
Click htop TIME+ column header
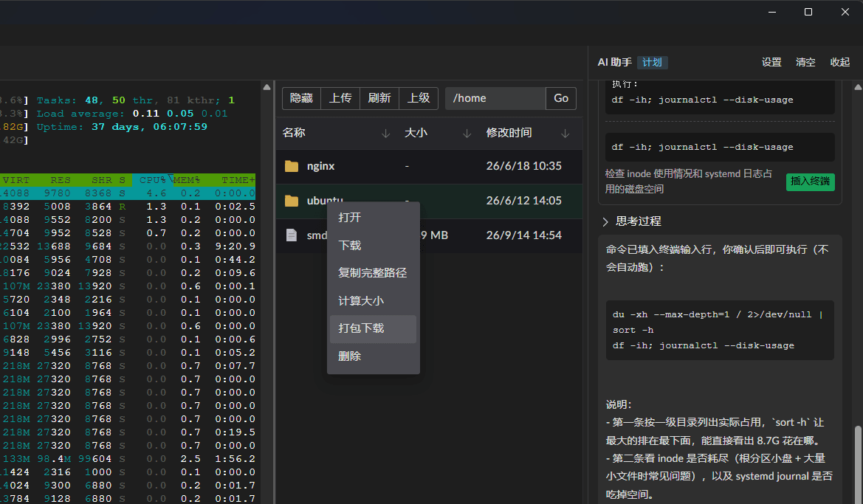pos(238,180)
